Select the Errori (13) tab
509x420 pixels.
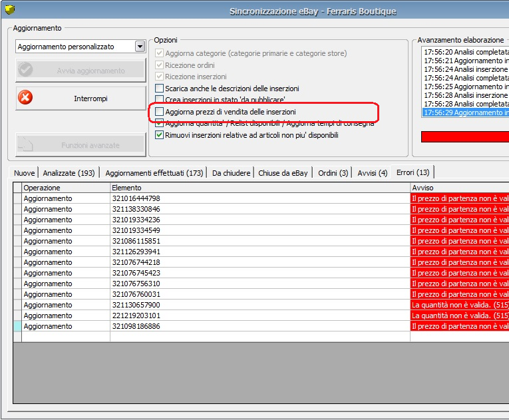click(413, 172)
